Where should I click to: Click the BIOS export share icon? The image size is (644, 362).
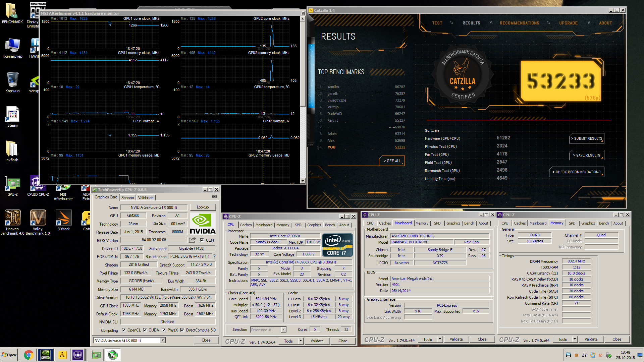click(192, 240)
